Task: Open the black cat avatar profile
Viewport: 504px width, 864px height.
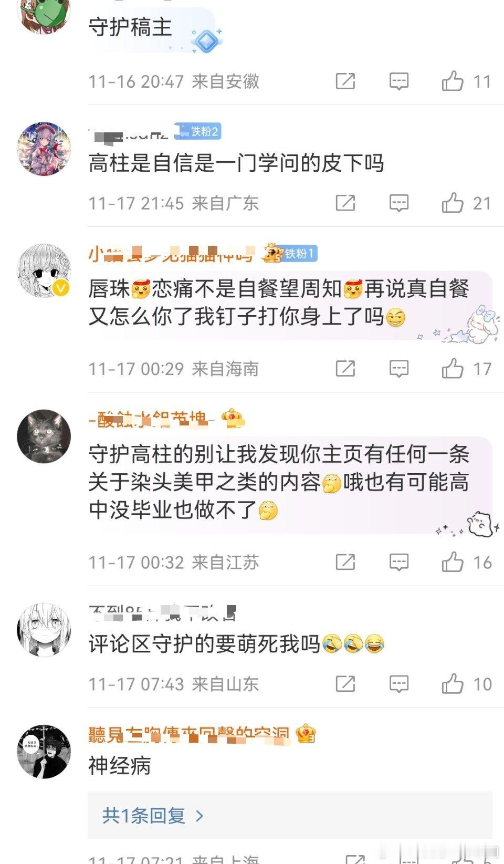Action: click(44, 436)
